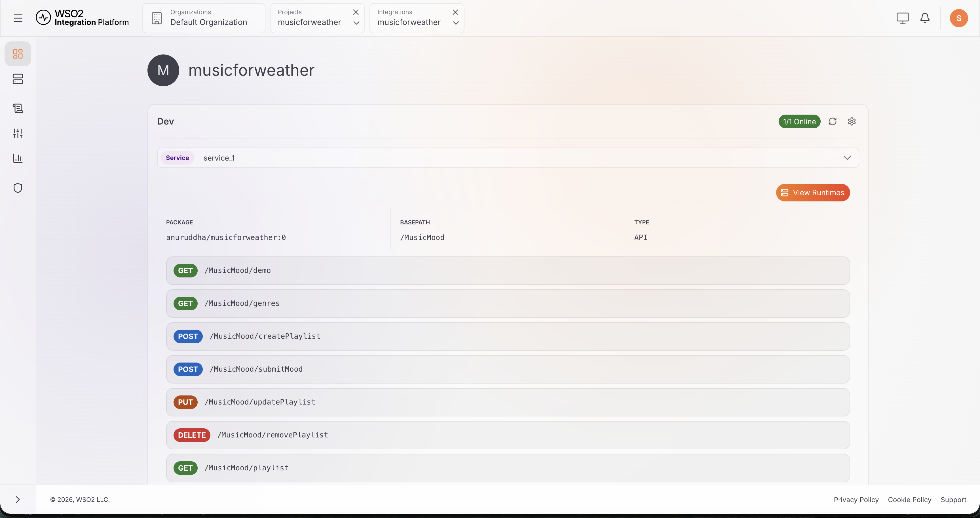This screenshot has width=980, height=518.
Task: Expand POST /MusicMood/createPlaylist endpoint
Action: coord(508,336)
